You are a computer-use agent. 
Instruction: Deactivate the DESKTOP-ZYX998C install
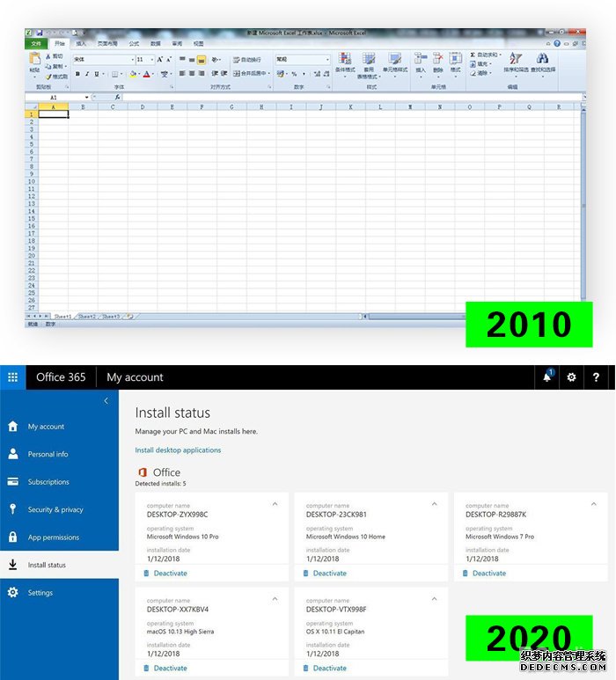pos(165,574)
